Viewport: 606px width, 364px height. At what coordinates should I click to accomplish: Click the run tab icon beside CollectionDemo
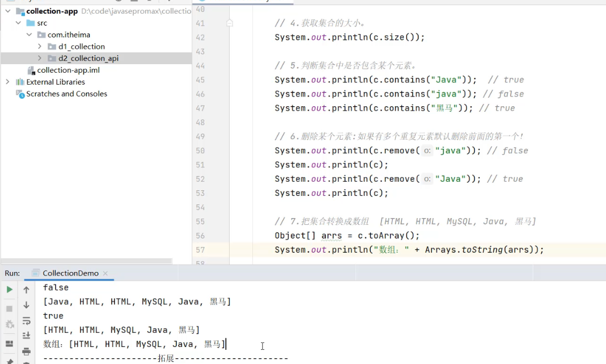pyautogui.click(x=35, y=273)
